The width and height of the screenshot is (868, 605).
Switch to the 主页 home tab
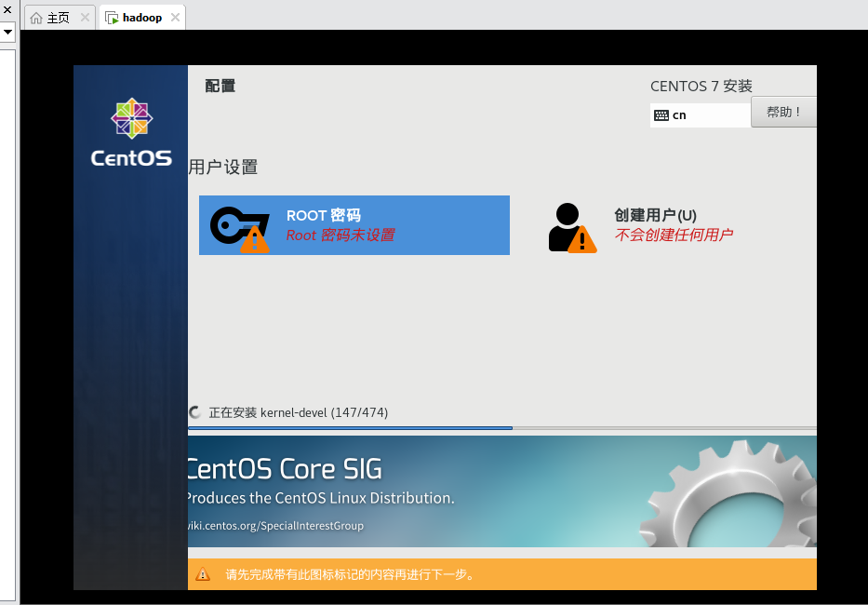pyautogui.click(x=60, y=18)
